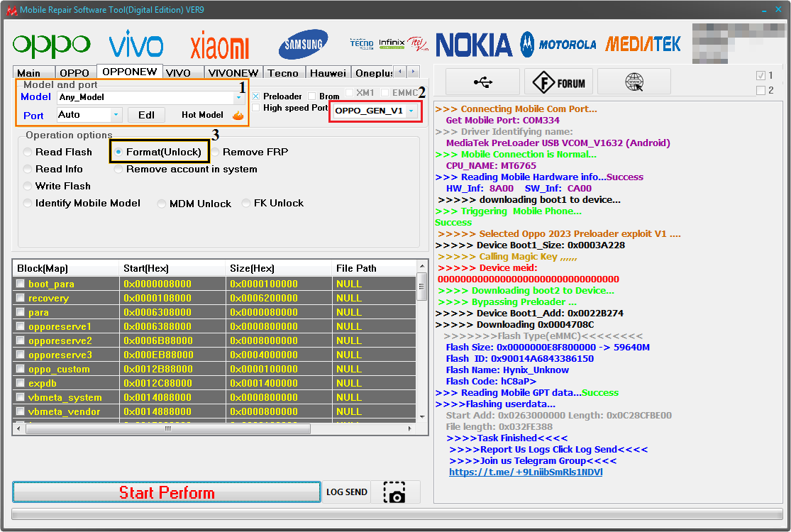Check the opporeserve1 partition checkbox

(20, 326)
